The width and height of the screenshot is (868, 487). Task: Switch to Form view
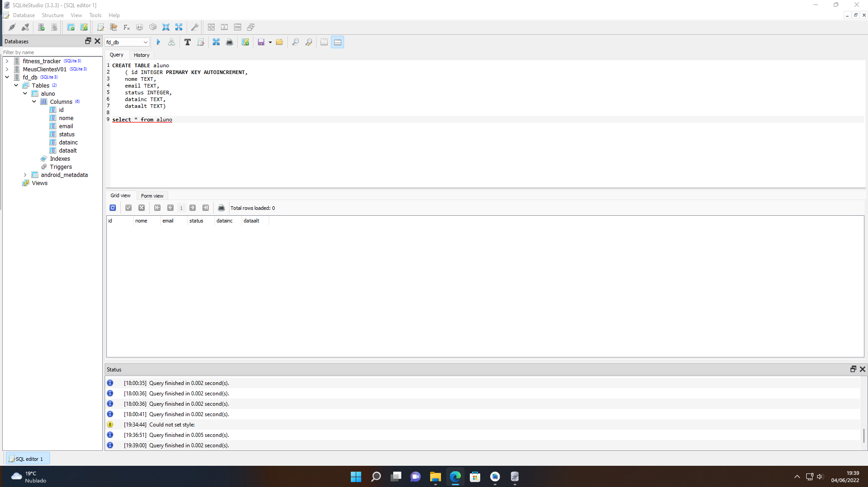152,195
